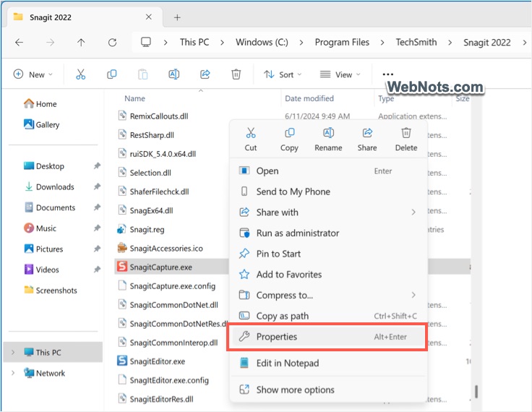Open Pictures in the navigation pane

click(43, 249)
